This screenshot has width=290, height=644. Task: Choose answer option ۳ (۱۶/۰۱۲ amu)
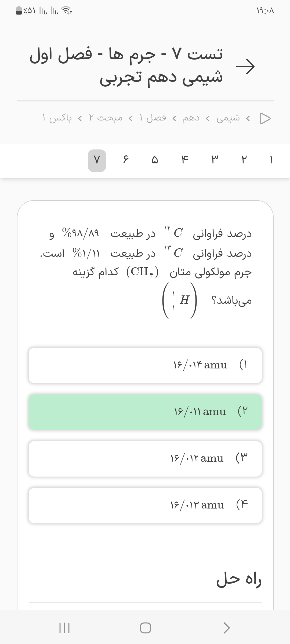click(145, 459)
